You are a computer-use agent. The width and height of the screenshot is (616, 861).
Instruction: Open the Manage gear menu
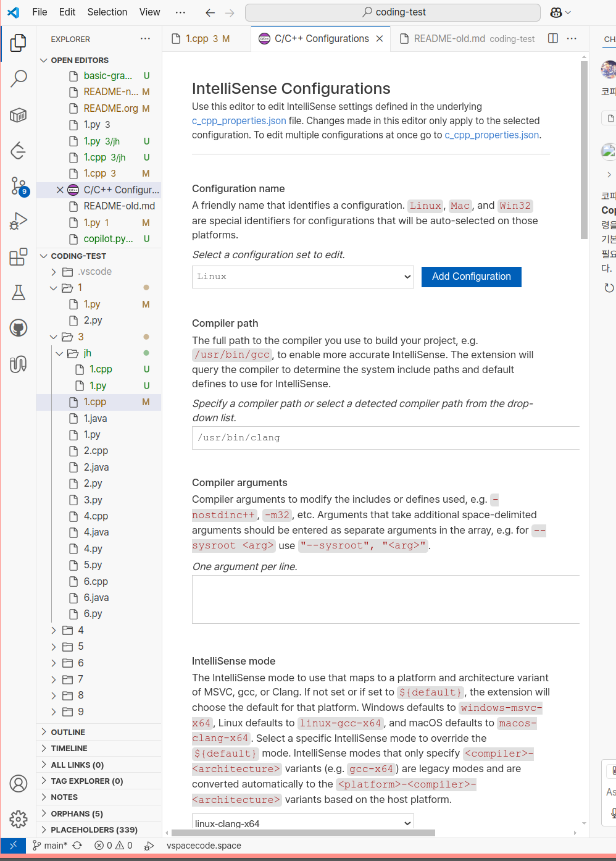click(x=19, y=819)
